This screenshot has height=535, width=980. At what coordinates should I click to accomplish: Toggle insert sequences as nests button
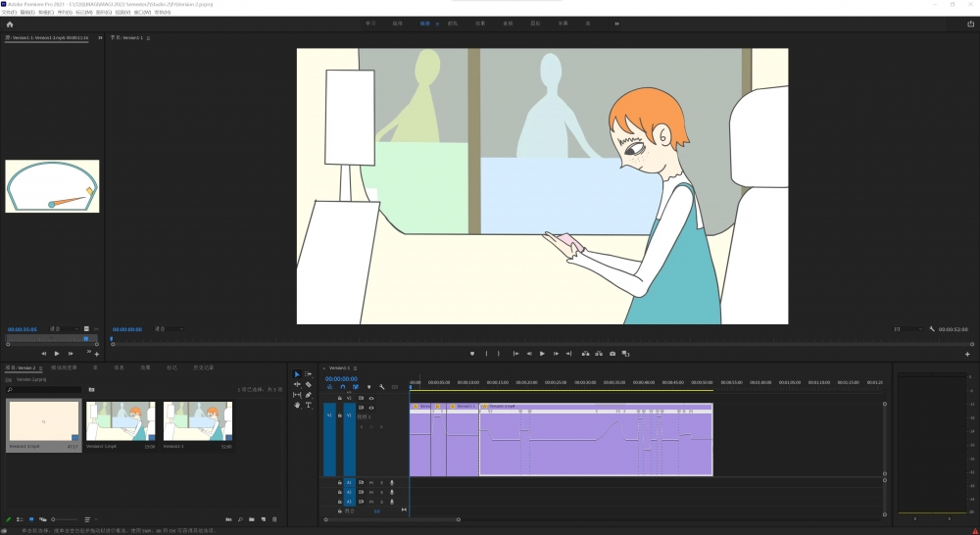pos(329,387)
